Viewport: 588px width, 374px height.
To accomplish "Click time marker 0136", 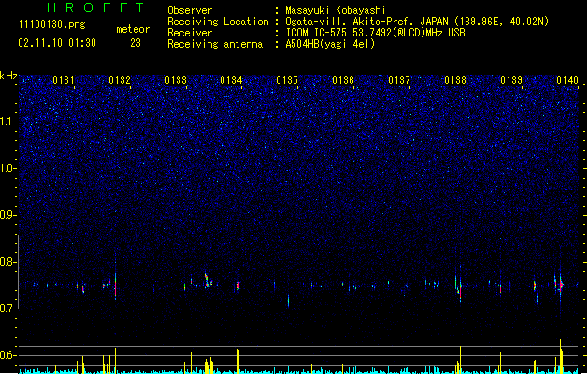I will (343, 80).
